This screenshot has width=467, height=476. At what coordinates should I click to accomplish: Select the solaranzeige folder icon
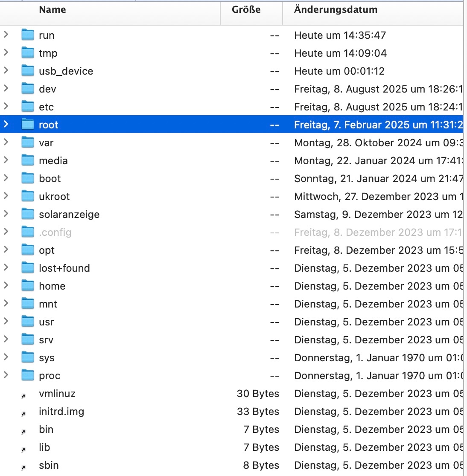(x=28, y=214)
